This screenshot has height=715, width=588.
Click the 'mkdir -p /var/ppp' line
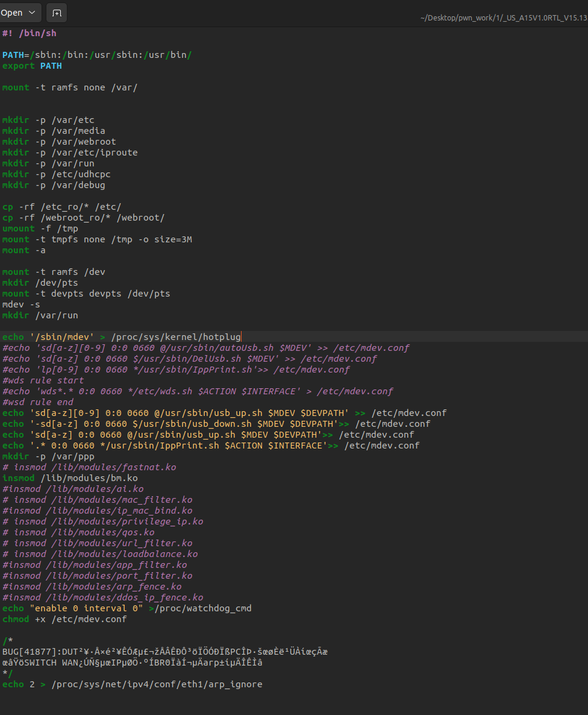(48, 456)
